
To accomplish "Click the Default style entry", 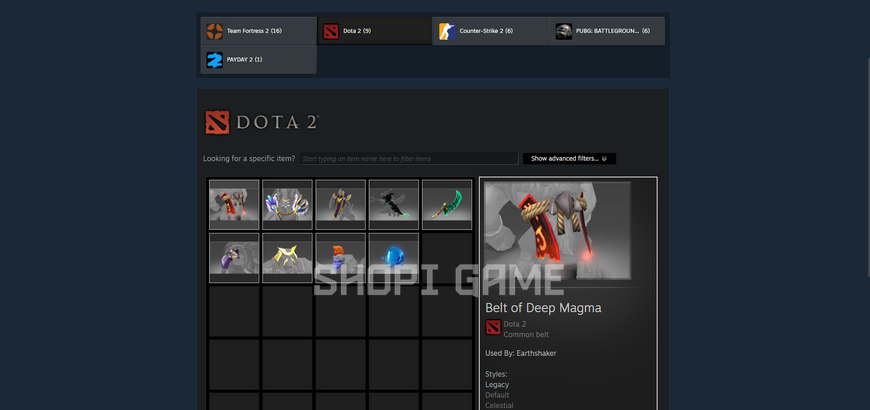I will pos(497,395).
